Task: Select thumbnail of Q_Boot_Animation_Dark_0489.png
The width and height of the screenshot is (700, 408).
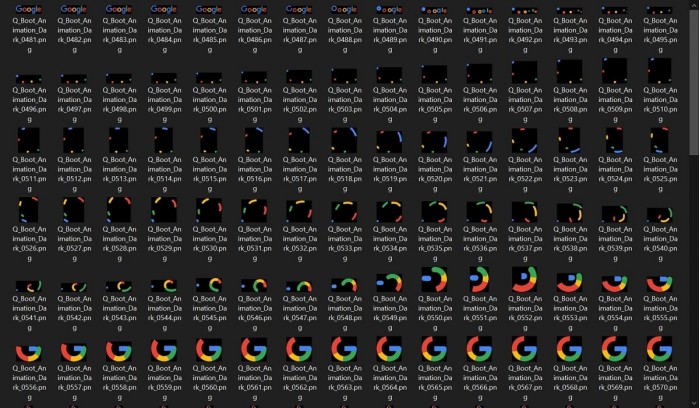Action: pos(389,9)
